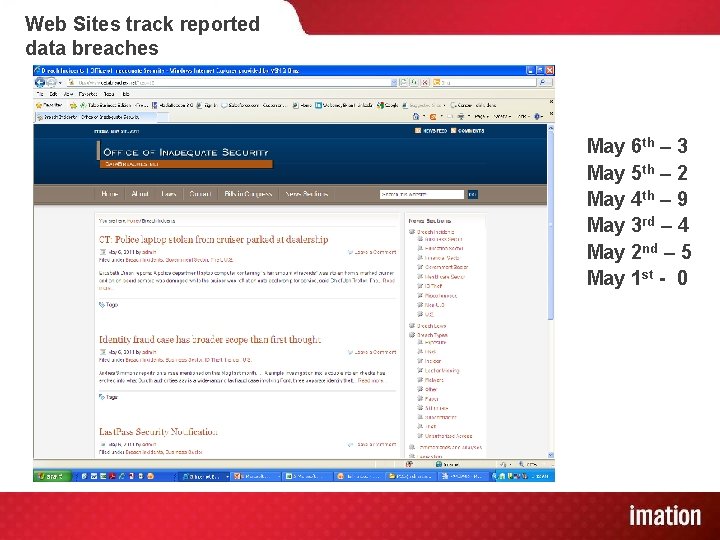Open the Favorites menu

pos(88,94)
